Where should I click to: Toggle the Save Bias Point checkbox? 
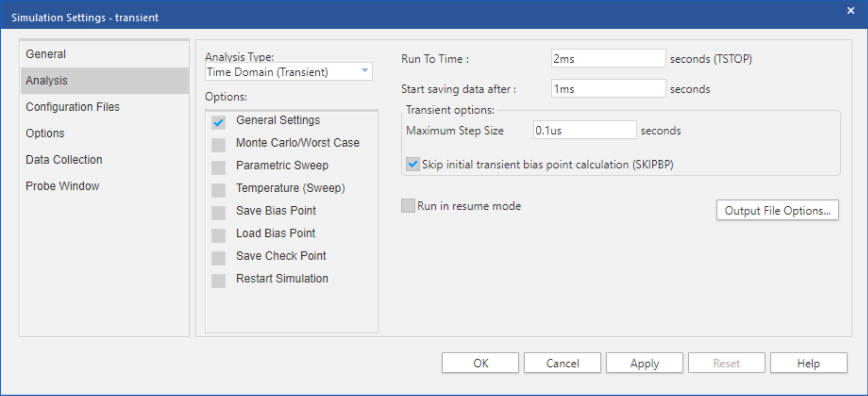click(218, 213)
